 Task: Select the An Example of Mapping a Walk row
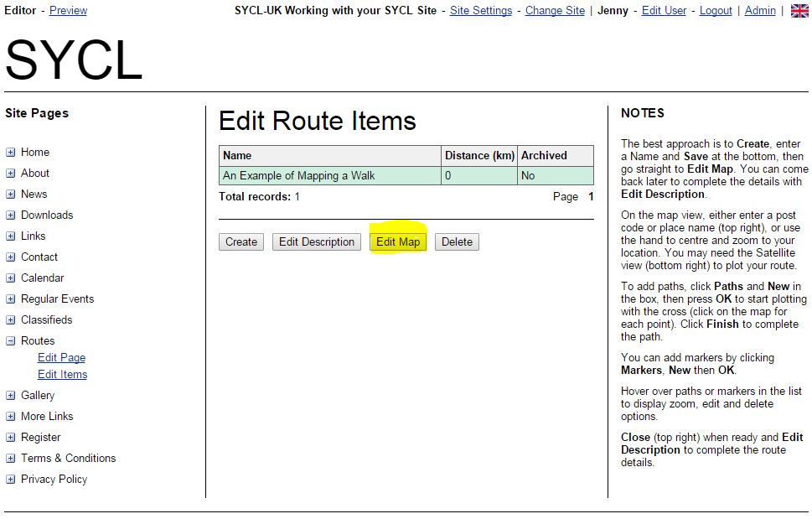(406, 175)
